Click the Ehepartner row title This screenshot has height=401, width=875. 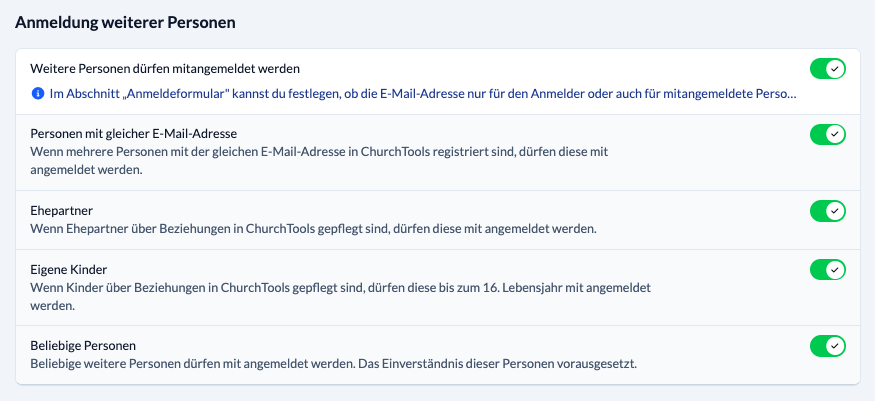tap(62, 211)
